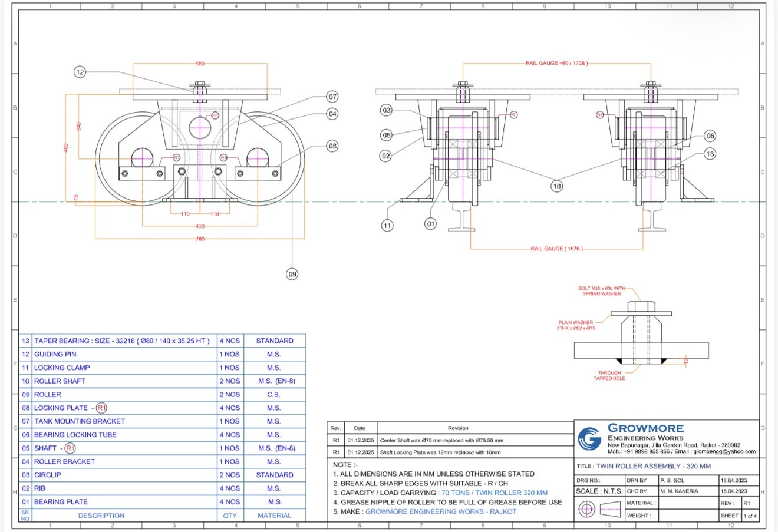Click the 'THROUGH TAPPED HOLE' label
The width and height of the screenshot is (778, 532).
[x=609, y=376]
